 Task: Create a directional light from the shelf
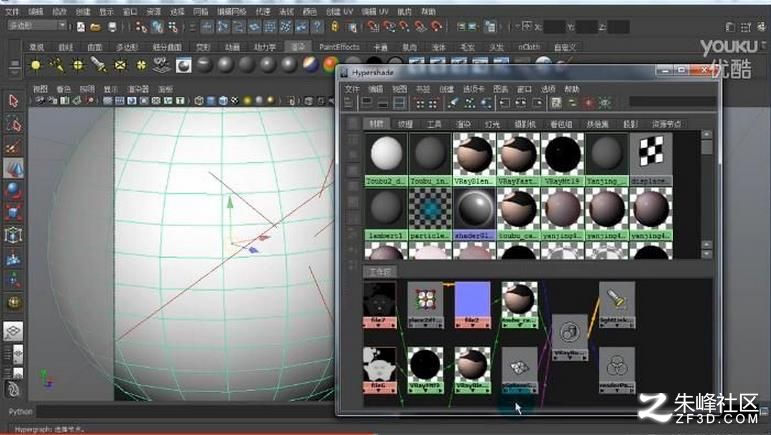click(57, 65)
